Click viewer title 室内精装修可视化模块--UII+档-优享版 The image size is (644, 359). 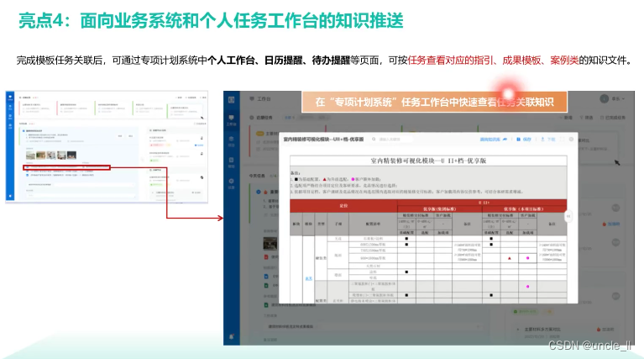(x=323, y=140)
